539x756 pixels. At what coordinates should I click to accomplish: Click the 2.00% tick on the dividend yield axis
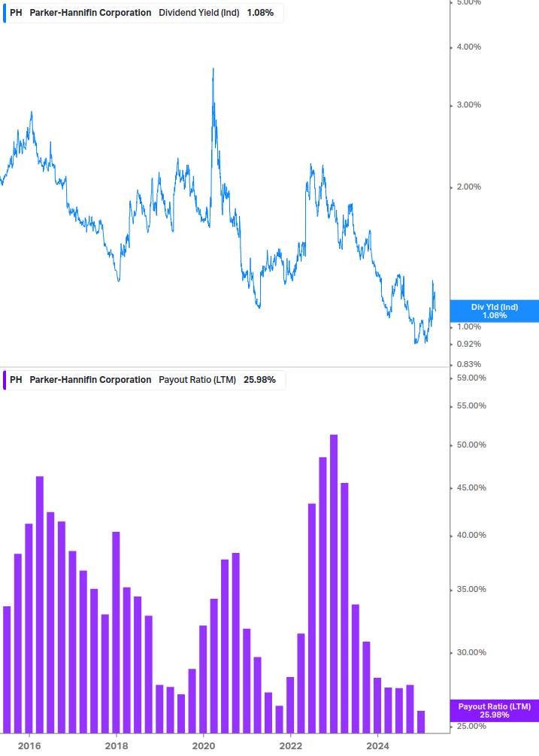468,187
